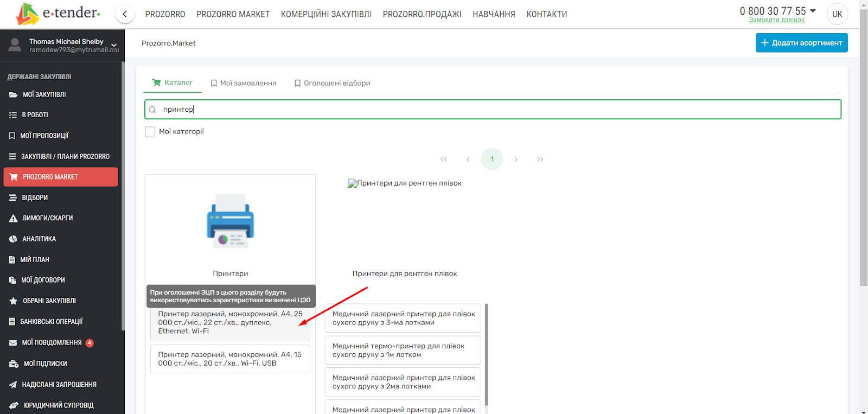The image size is (868, 414).
Task: Click the Принтери для рентген плівок category title
Action: pos(405,273)
